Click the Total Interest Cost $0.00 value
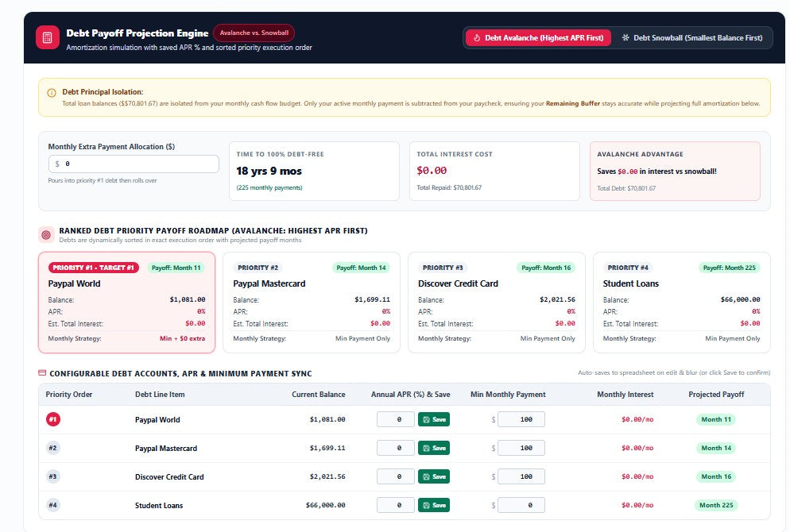The image size is (790, 532). [432, 171]
